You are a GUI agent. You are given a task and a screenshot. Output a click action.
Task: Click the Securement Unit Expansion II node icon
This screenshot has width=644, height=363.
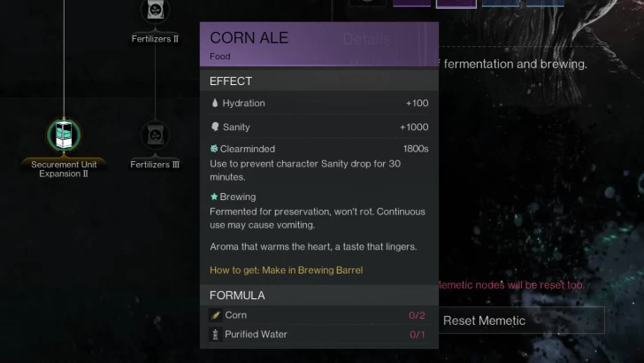[x=65, y=135]
